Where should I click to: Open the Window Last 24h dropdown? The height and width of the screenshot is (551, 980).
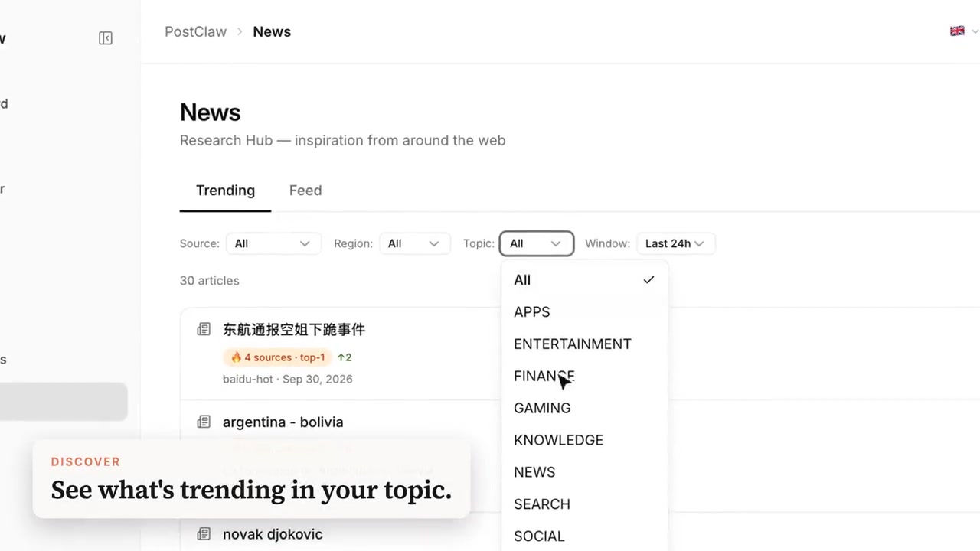pyautogui.click(x=675, y=243)
